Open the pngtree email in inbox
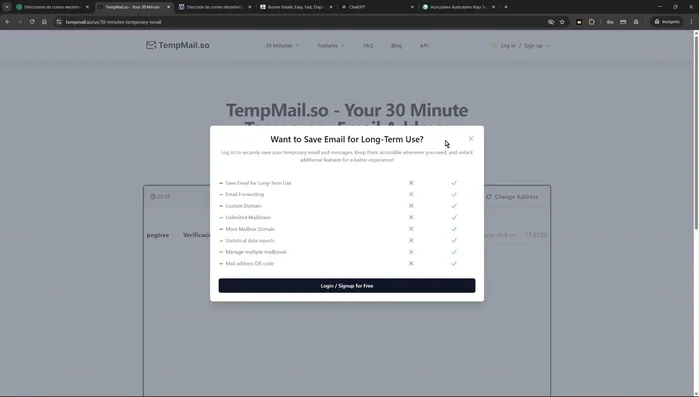The width and height of the screenshot is (699, 397). pos(347,235)
